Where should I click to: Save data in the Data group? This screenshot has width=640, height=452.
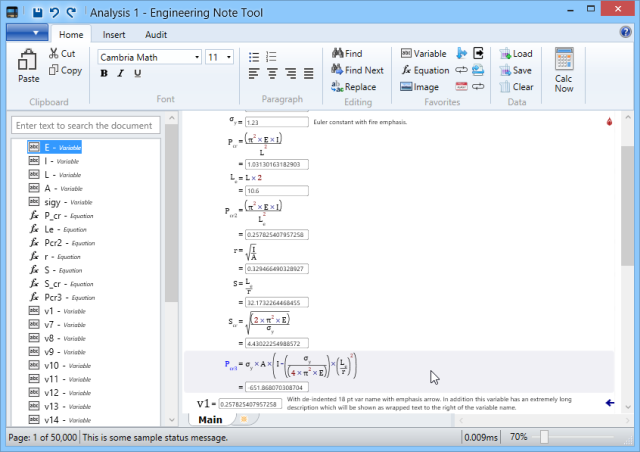(x=516, y=70)
